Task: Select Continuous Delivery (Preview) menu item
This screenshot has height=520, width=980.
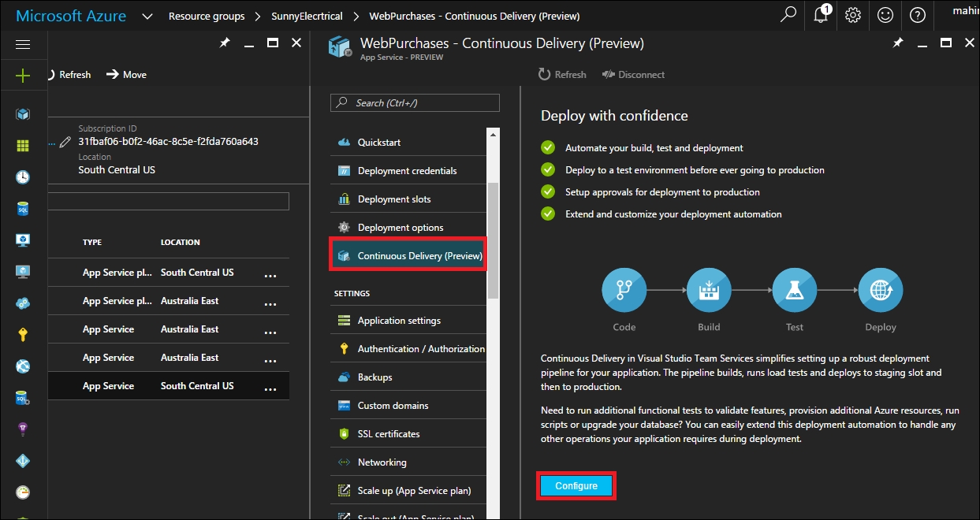Action: click(408, 256)
